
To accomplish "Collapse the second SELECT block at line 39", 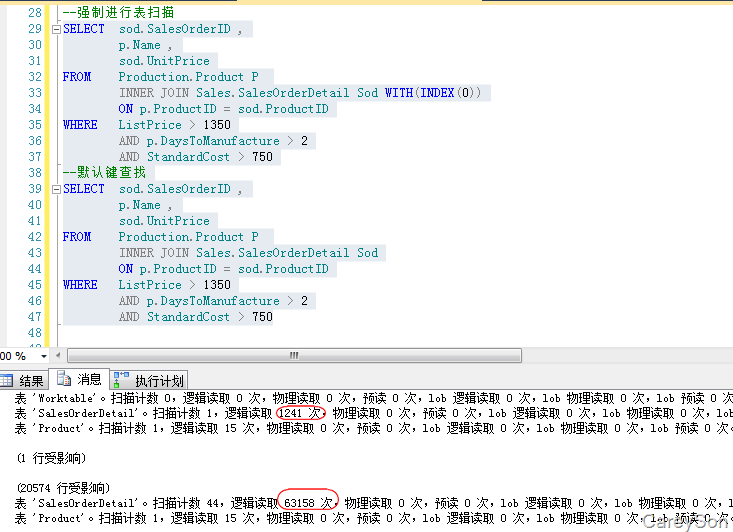I will click(56, 189).
